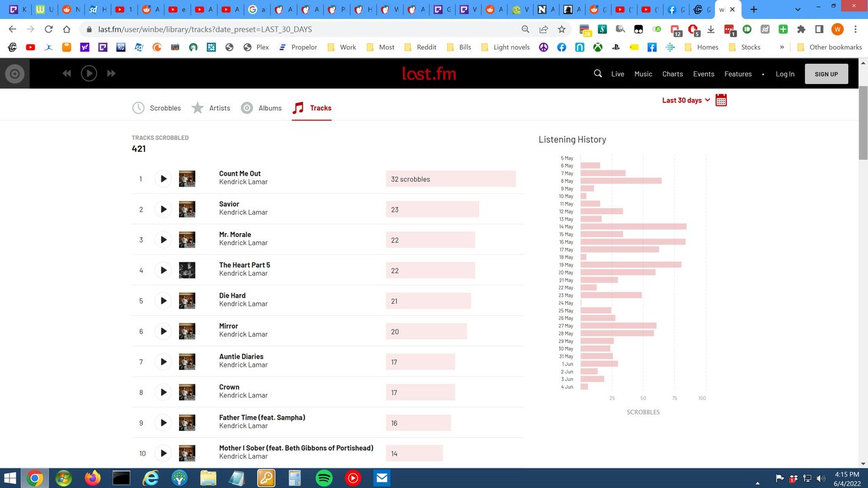Open a new browser tab
Image resolution: width=868 pixels, height=488 pixels.
[x=753, y=9]
